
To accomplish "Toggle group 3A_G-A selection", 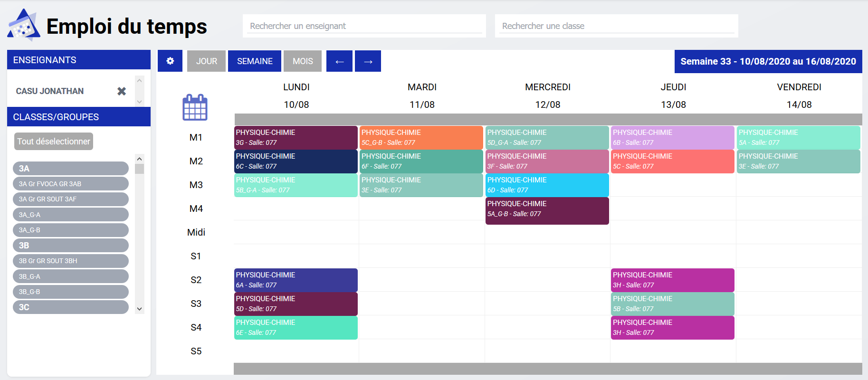I will [x=71, y=215].
